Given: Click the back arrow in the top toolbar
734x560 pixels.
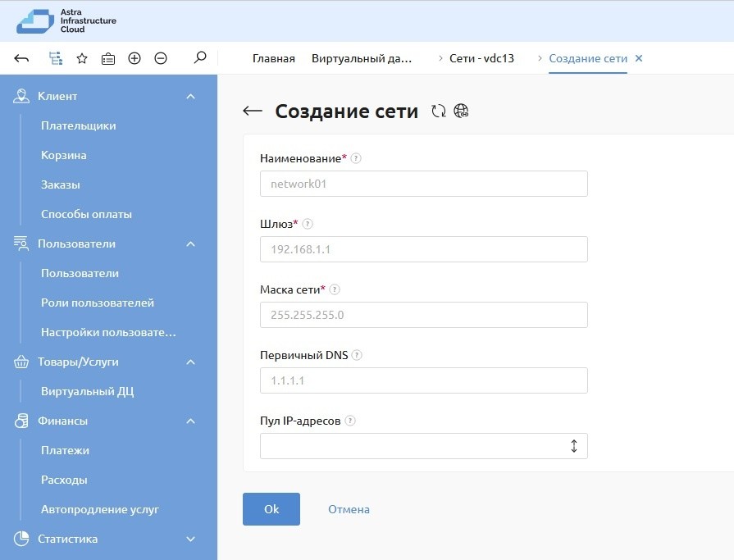Looking at the screenshot, I should (22, 58).
